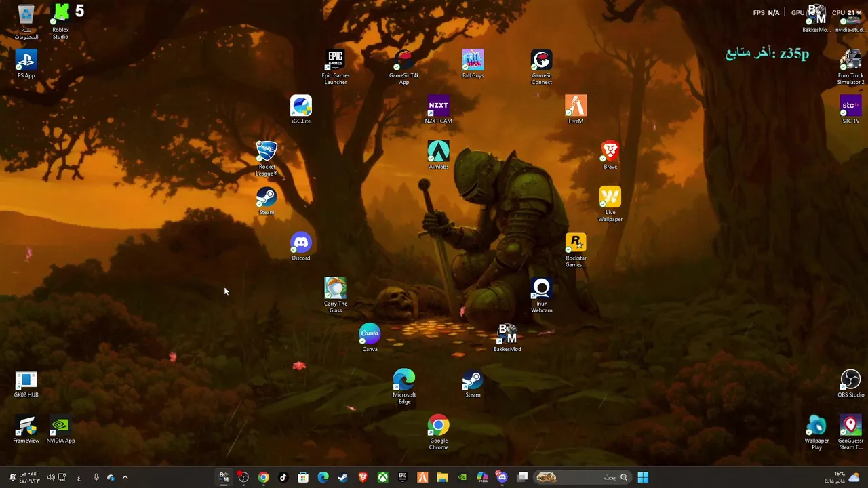
Task: Select the iGC Lite desktop icon
Action: tap(301, 110)
